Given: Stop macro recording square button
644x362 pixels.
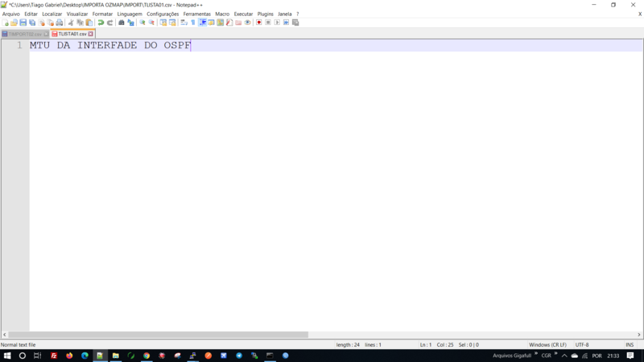Looking at the screenshot, I should point(268,23).
